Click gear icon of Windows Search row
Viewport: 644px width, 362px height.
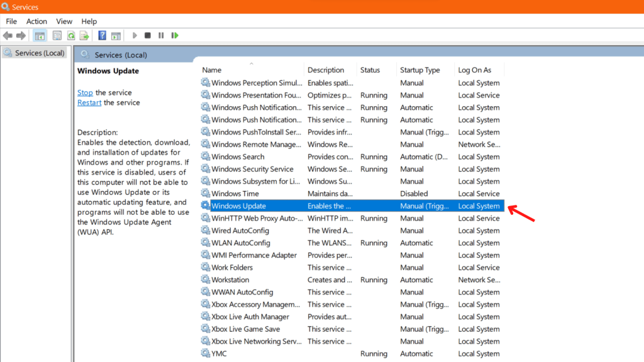(x=205, y=156)
